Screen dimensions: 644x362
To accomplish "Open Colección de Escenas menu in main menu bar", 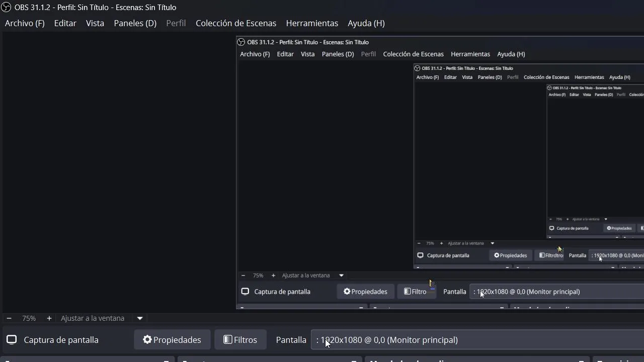I will point(236,23).
